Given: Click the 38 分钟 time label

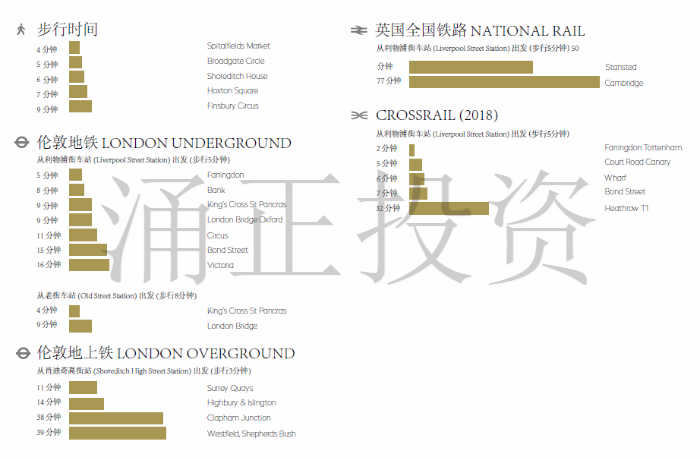Looking at the screenshot, I should [x=49, y=417].
